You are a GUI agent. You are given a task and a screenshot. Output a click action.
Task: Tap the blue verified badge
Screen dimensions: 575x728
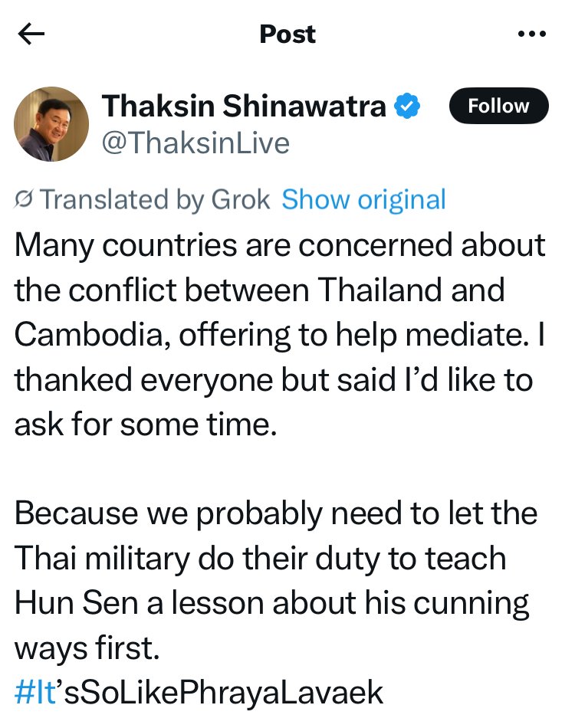407,106
